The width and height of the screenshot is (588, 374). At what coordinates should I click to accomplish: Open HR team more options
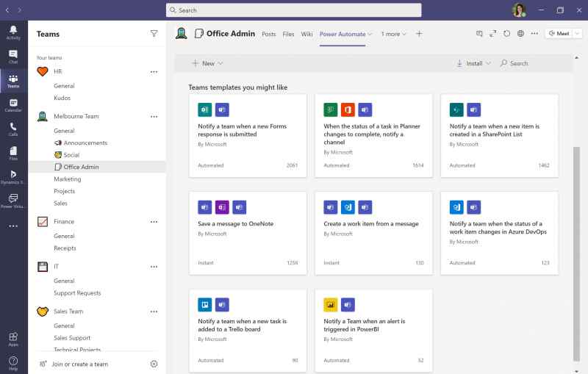pos(154,71)
